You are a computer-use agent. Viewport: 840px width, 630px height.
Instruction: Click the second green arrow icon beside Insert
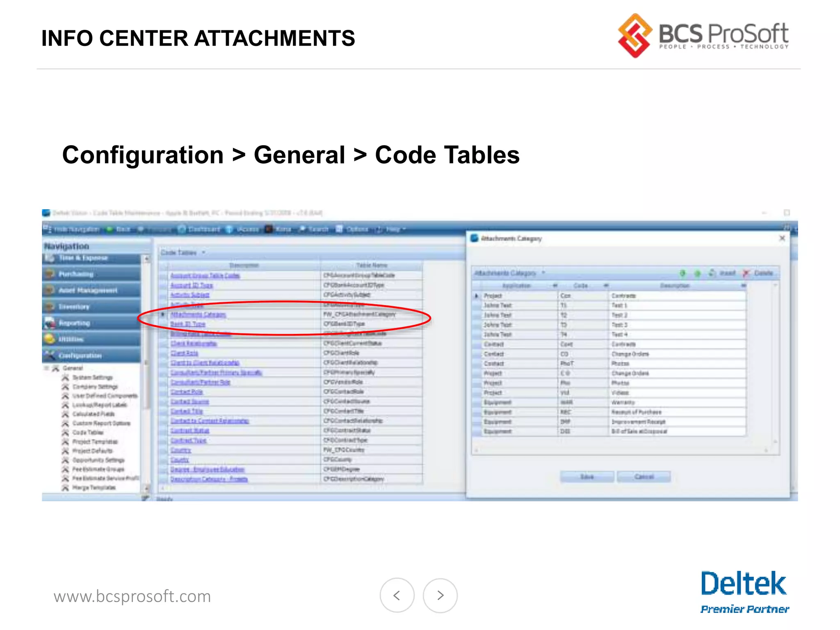pos(697,273)
